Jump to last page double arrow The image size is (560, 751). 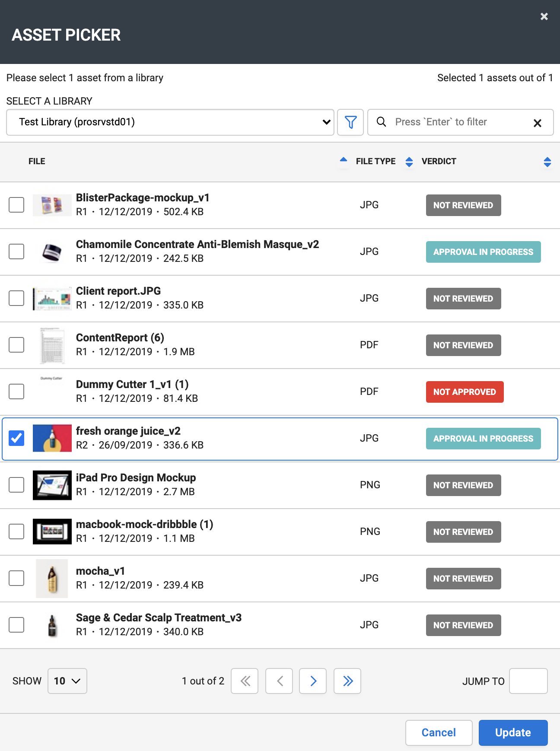coord(347,681)
